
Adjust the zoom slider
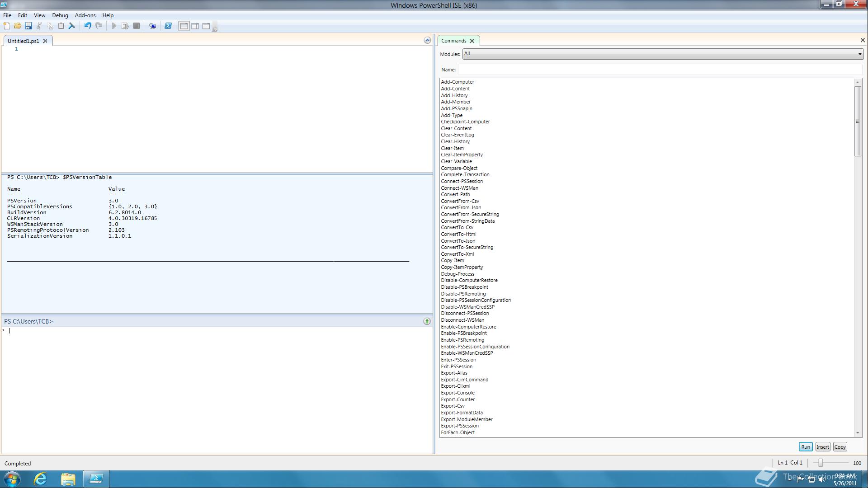(x=820, y=463)
